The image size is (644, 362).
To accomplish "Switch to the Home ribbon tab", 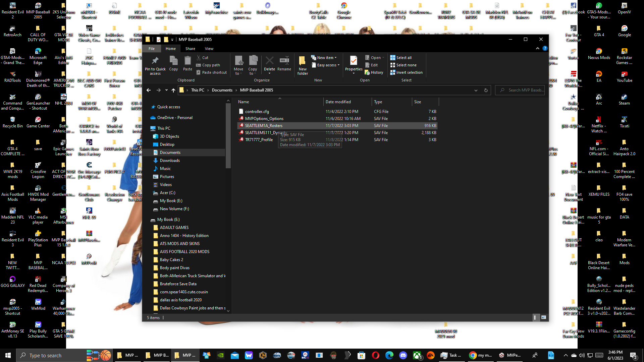I will (x=170, y=49).
